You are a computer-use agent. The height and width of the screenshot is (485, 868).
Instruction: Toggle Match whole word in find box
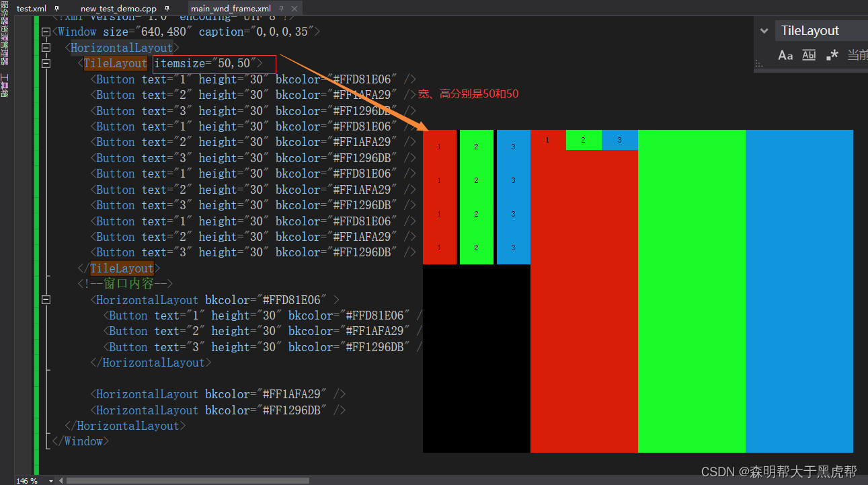[x=809, y=55]
